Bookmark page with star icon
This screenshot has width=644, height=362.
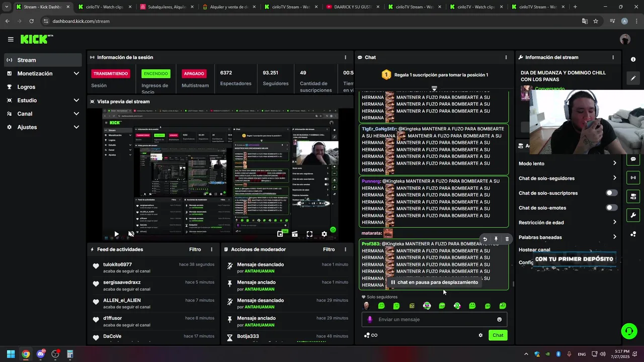tap(596, 21)
